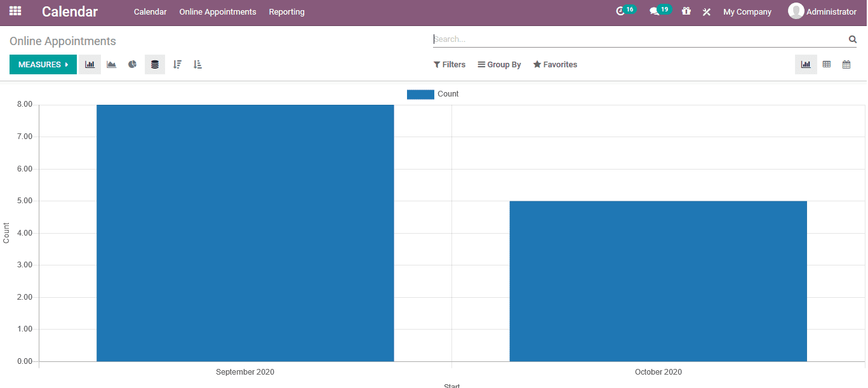Viewport: 868px width, 388px height.
Task: Click the Administrator user menu
Action: (x=822, y=11)
